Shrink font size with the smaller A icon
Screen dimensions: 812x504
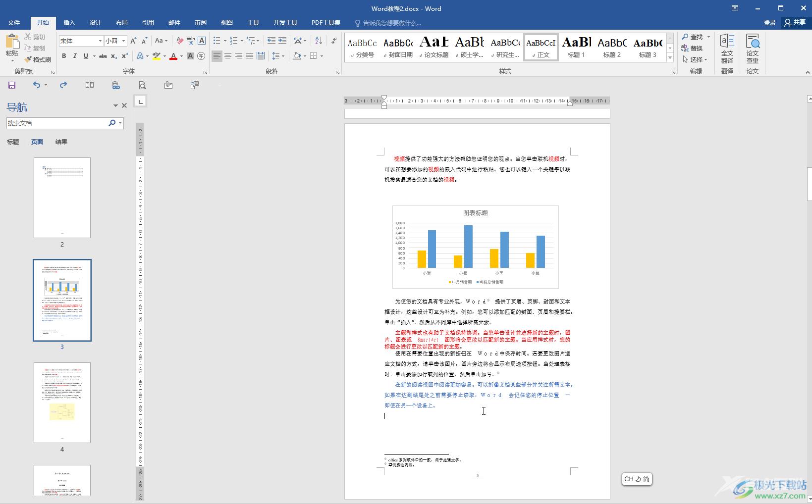pos(144,41)
